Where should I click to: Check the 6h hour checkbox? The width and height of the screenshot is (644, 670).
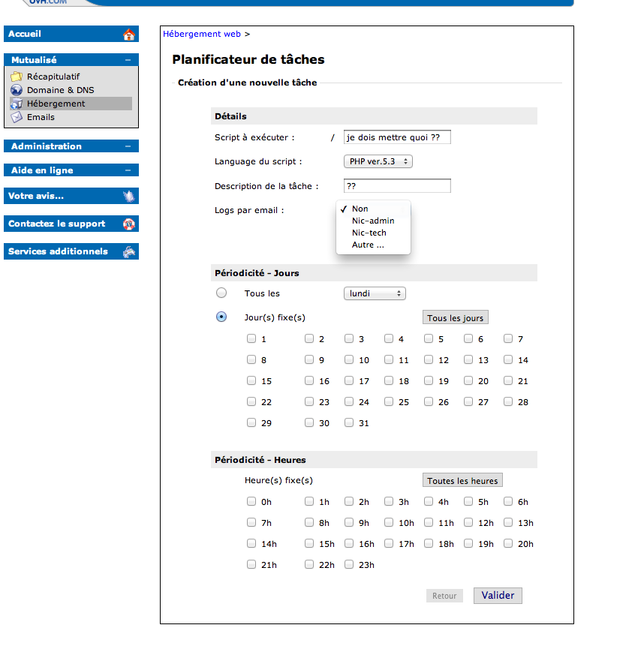click(508, 501)
